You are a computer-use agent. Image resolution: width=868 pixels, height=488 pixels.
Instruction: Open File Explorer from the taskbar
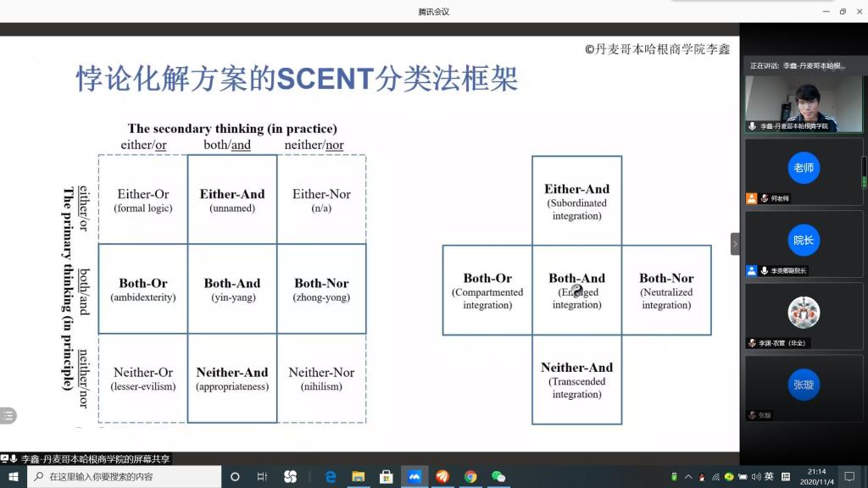359,477
